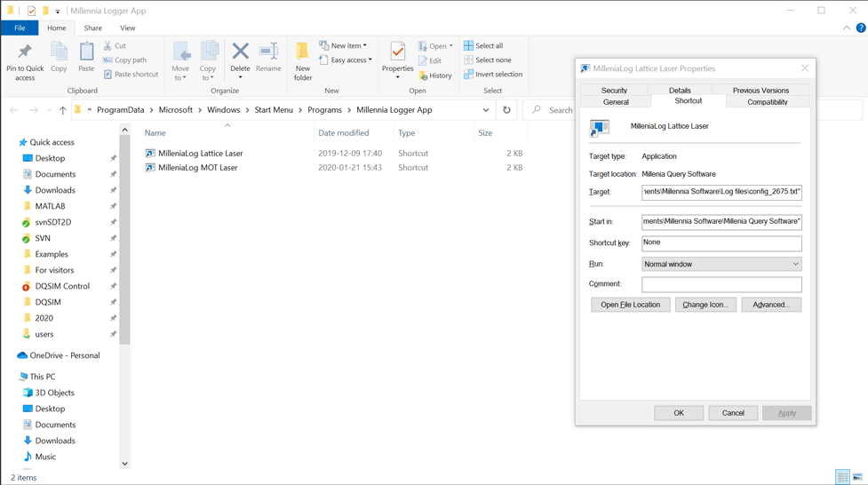Click Open File Location button
This screenshot has height=485, width=868.
631,305
